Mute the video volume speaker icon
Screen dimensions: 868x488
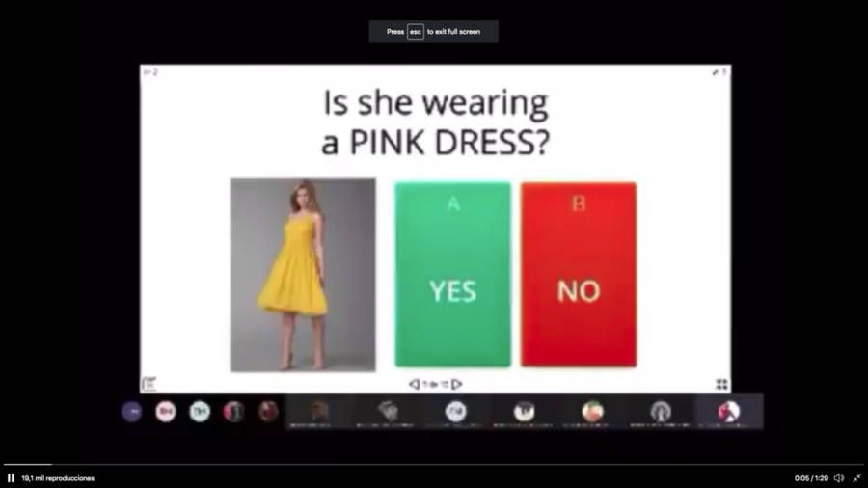pos(838,478)
